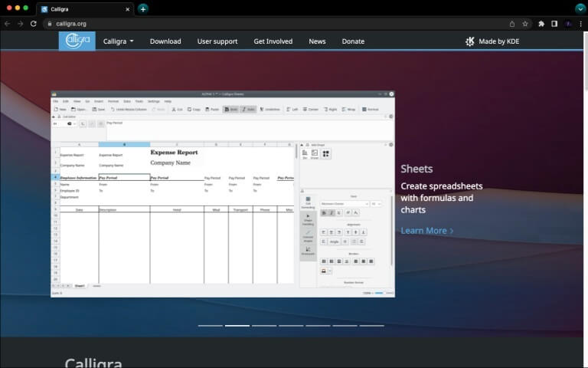Select the highlighted second carousel indicator
This screenshot has height=368, width=588.
(x=237, y=326)
